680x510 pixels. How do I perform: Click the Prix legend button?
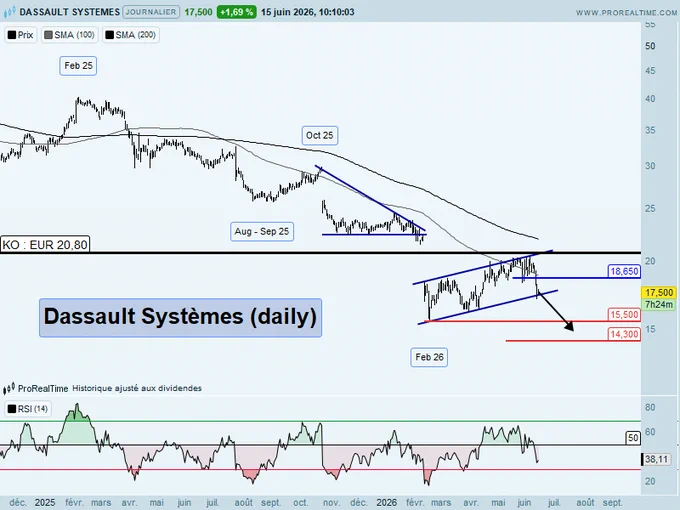coord(21,35)
